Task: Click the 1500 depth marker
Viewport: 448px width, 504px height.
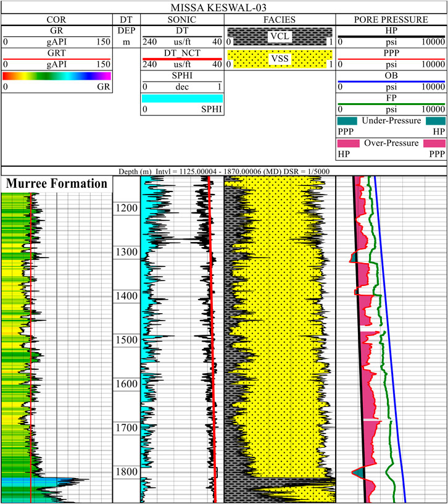Action: (x=127, y=340)
